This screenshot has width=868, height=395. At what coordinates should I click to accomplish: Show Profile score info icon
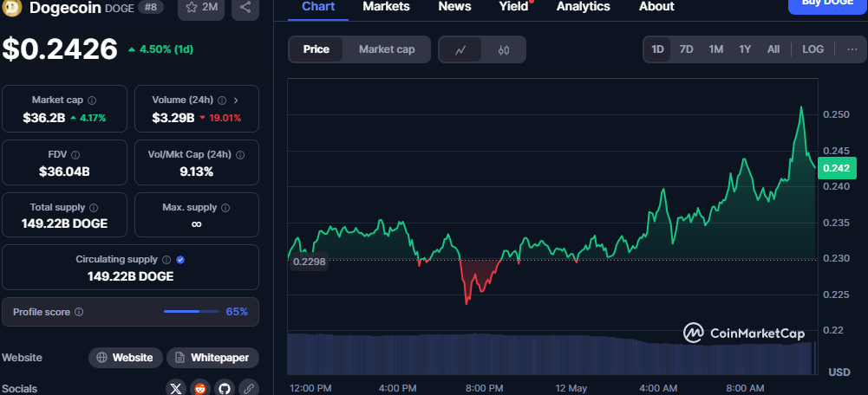click(x=79, y=312)
